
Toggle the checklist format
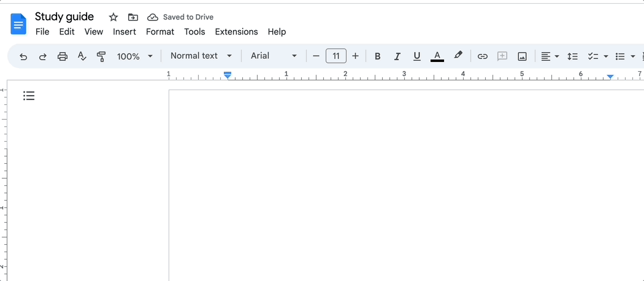[x=592, y=56]
